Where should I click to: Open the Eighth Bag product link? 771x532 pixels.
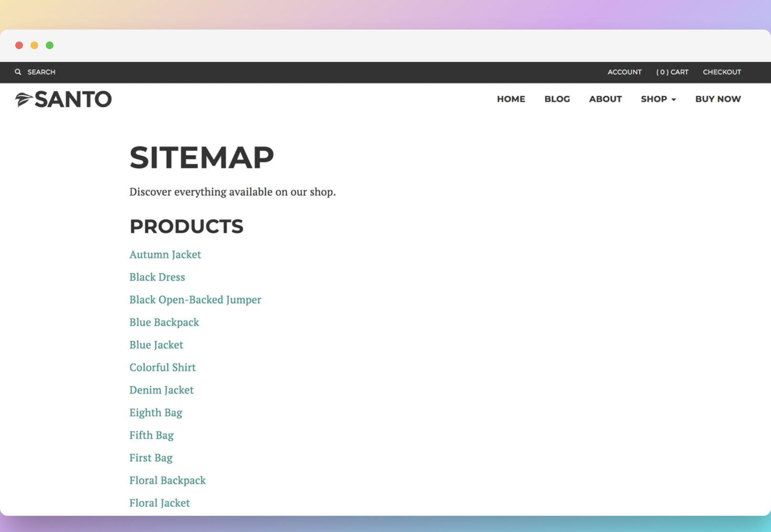pyautogui.click(x=156, y=413)
